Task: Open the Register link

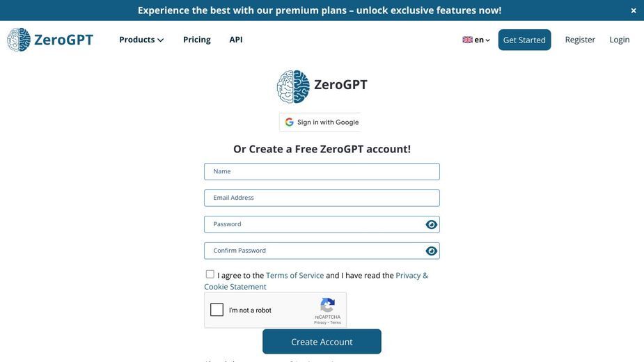Action: 580,40
